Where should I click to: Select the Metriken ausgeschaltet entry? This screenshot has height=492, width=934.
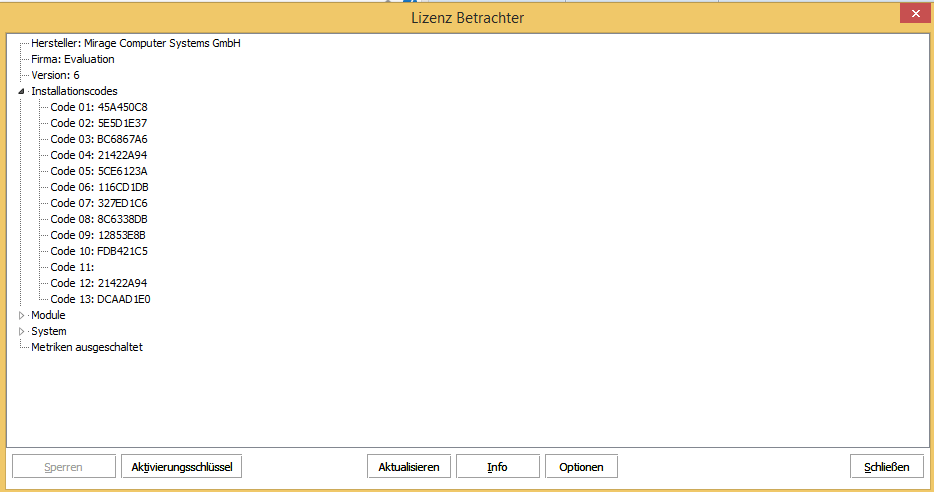(87, 347)
